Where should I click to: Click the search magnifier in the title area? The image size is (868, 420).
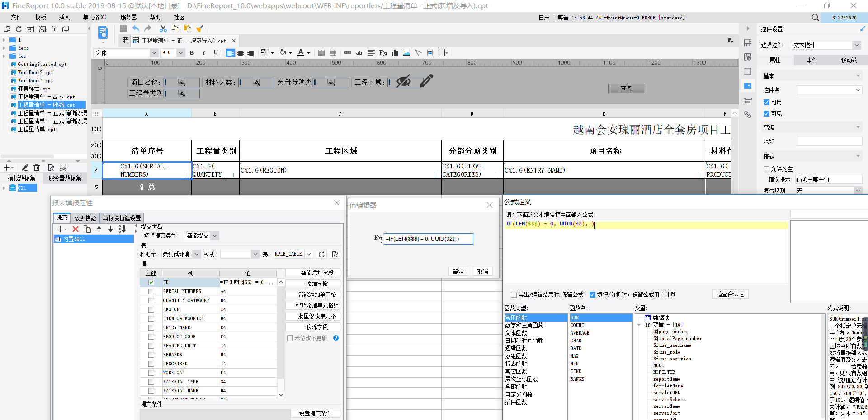coord(815,18)
